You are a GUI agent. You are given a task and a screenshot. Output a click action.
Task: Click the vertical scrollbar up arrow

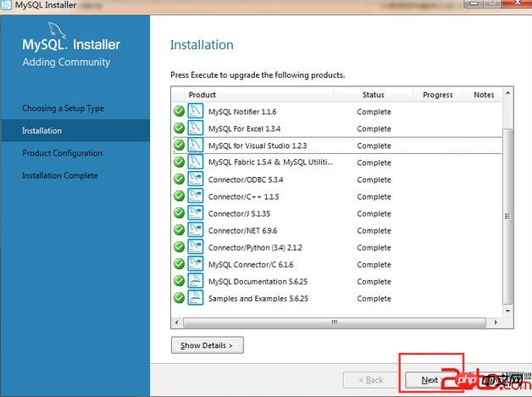[508, 93]
